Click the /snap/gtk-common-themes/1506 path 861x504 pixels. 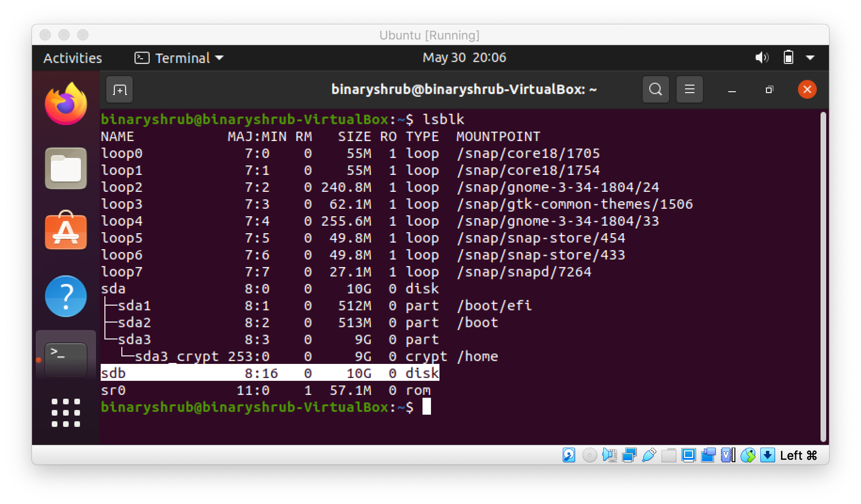[574, 204]
